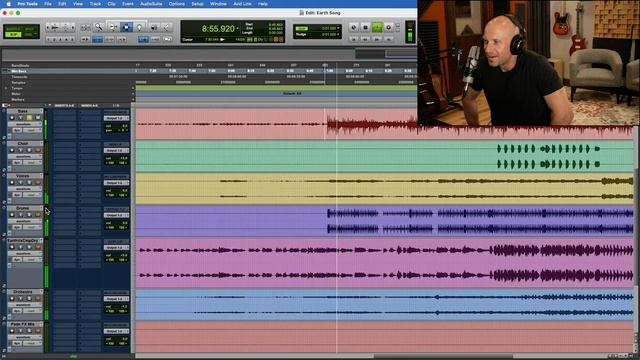Click the Bass track dyn button

(x=17, y=130)
